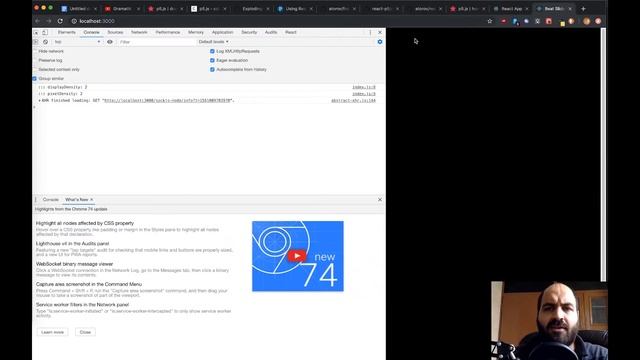Open the drawer three-dot menu beside Console tab
Image resolution: width=640 pixels, height=360 pixels.
[x=36, y=200]
